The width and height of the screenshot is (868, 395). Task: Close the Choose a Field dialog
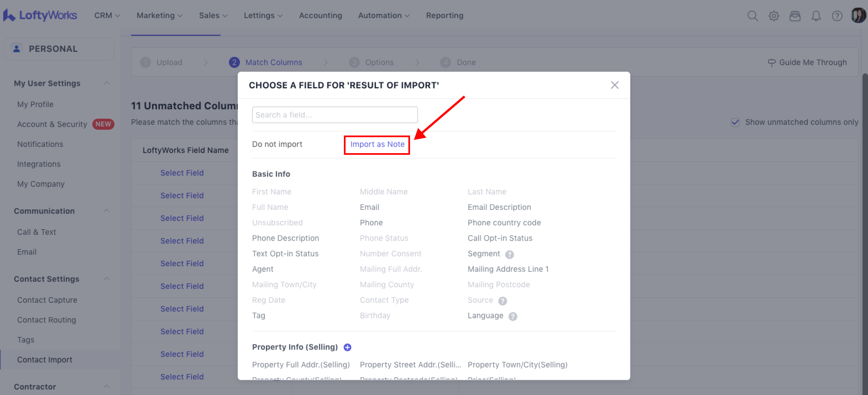pyautogui.click(x=614, y=85)
